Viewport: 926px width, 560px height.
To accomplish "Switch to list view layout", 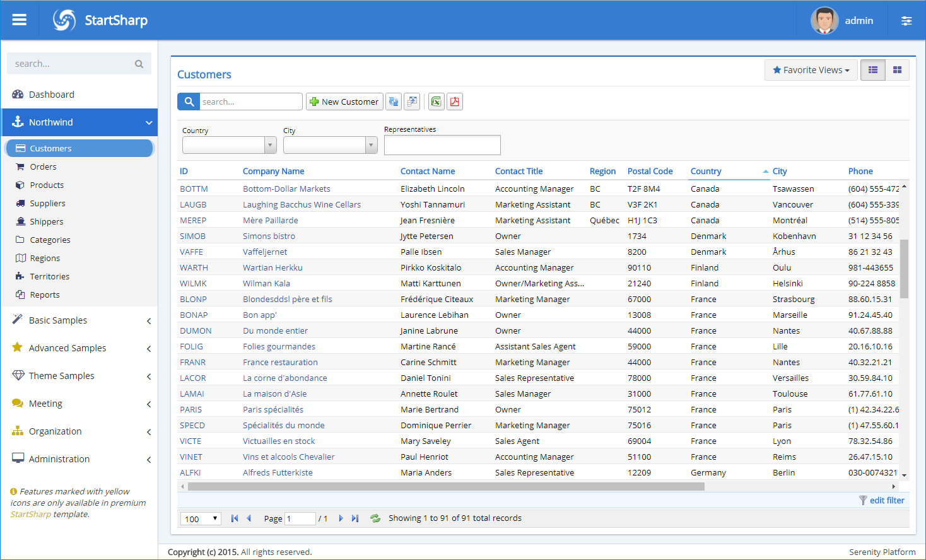I will pyautogui.click(x=873, y=70).
